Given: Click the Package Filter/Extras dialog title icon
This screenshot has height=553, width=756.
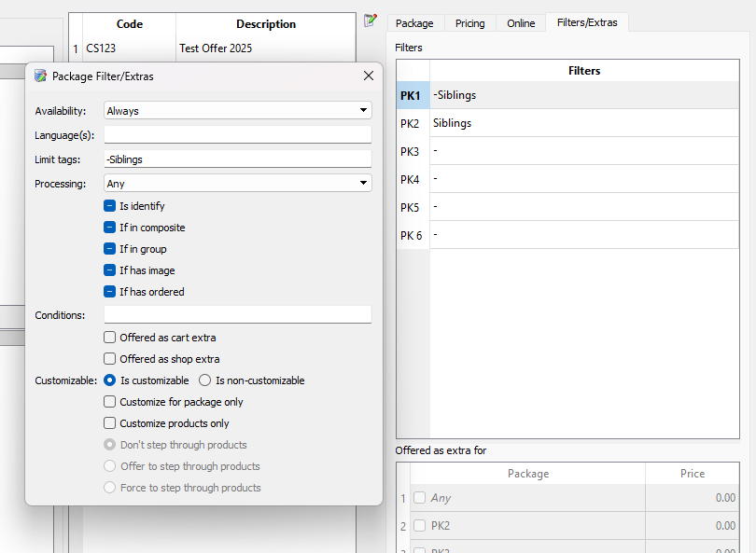Looking at the screenshot, I should click(x=40, y=76).
